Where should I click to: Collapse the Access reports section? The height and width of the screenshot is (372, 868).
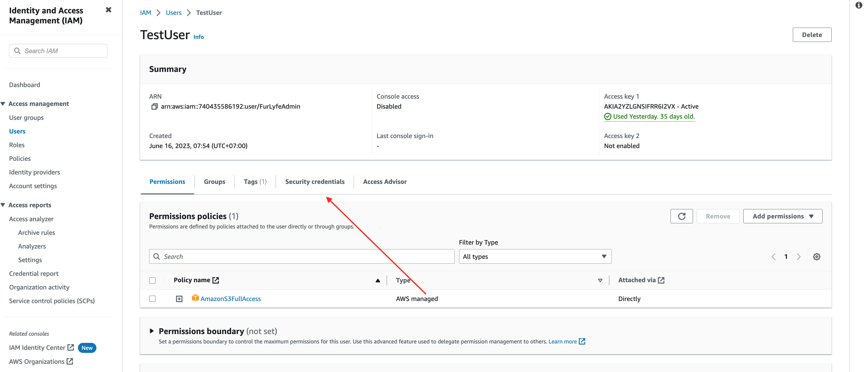click(x=3, y=205)
